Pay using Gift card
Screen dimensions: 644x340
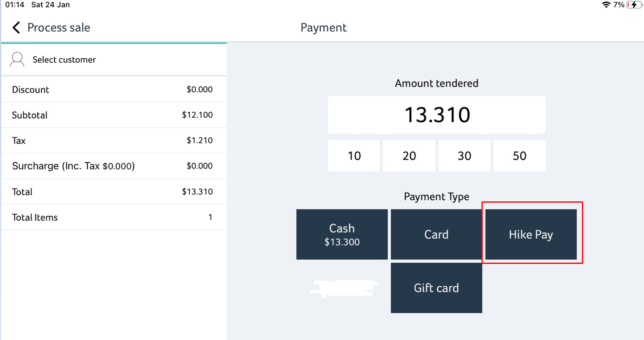(436, 288)
